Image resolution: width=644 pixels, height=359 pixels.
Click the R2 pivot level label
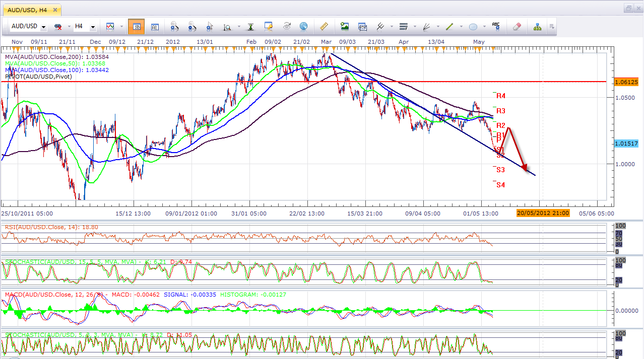(501, 125)
